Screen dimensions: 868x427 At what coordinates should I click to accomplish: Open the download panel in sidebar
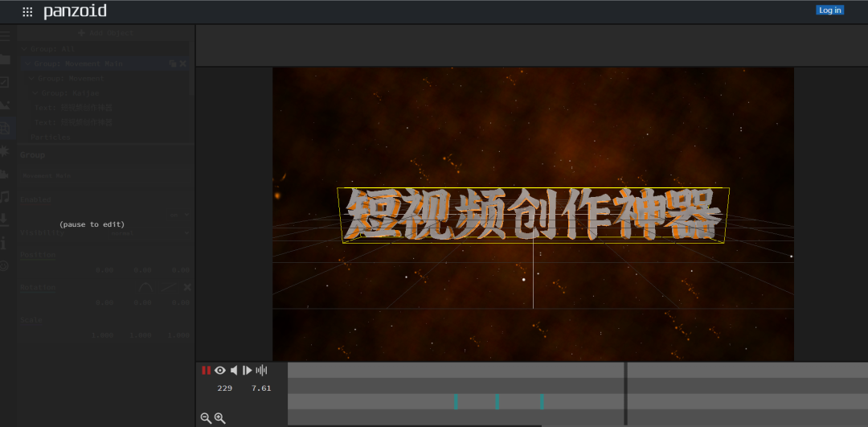tap(5, 219)
